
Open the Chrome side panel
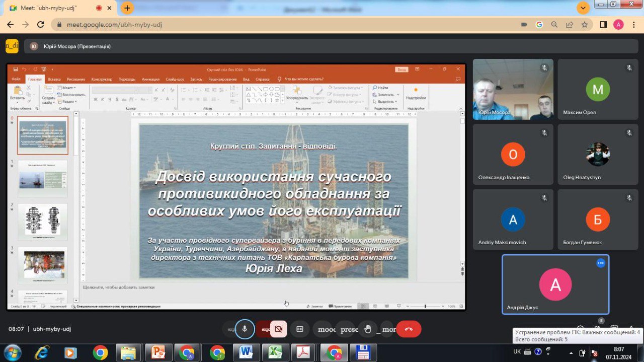[x=603, y=24]
